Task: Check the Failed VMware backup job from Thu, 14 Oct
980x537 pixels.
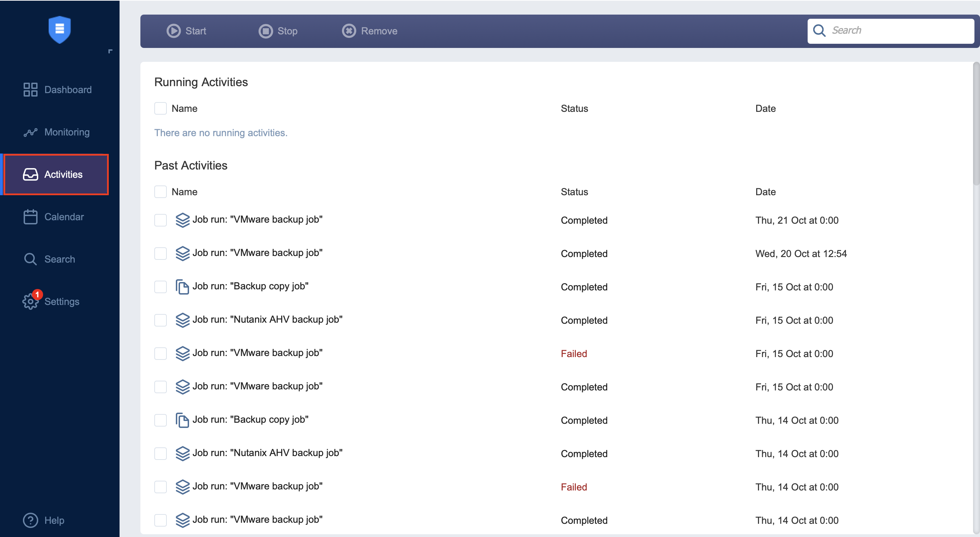Action: coord(161,487)
